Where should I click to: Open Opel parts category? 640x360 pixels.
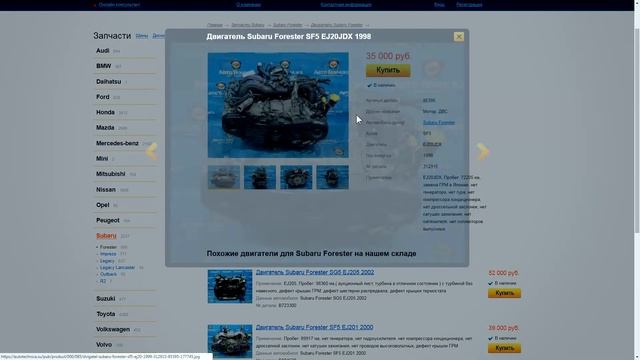pyautogui.click(x=102, y=205)
